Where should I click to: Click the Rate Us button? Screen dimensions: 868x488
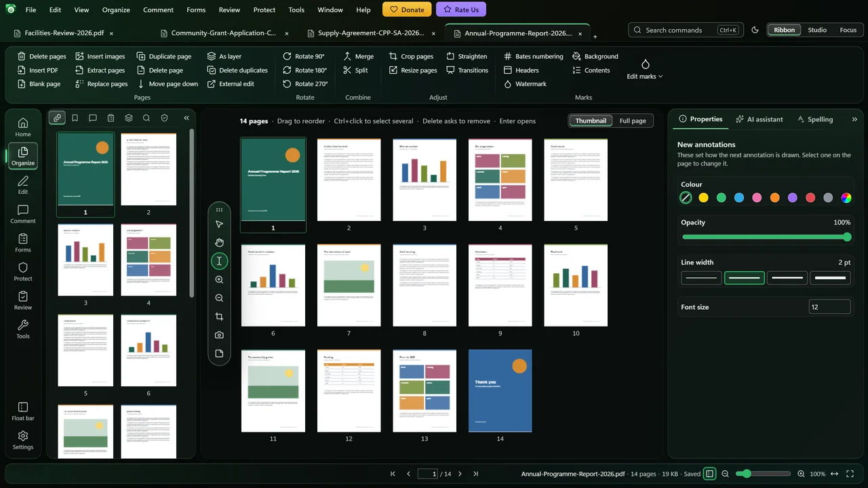coord(461,9)
